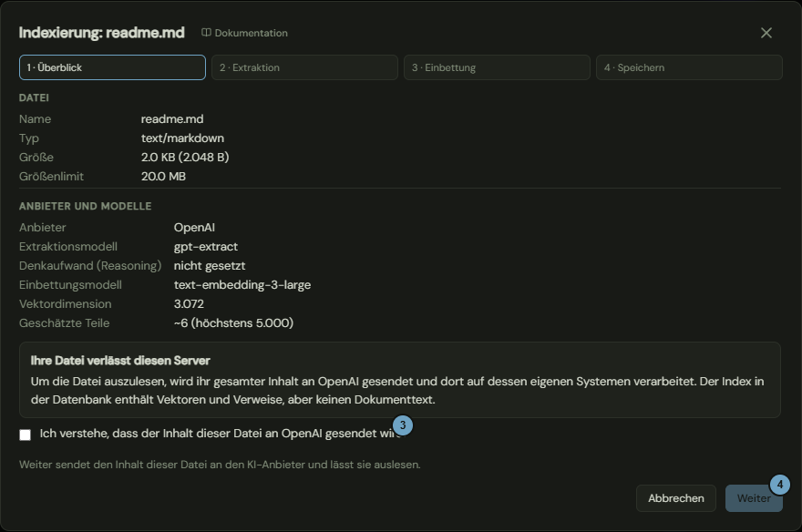802x532 pixels.
Task: Select the '1 · Überblick' step tab
Action: (112, 67)
